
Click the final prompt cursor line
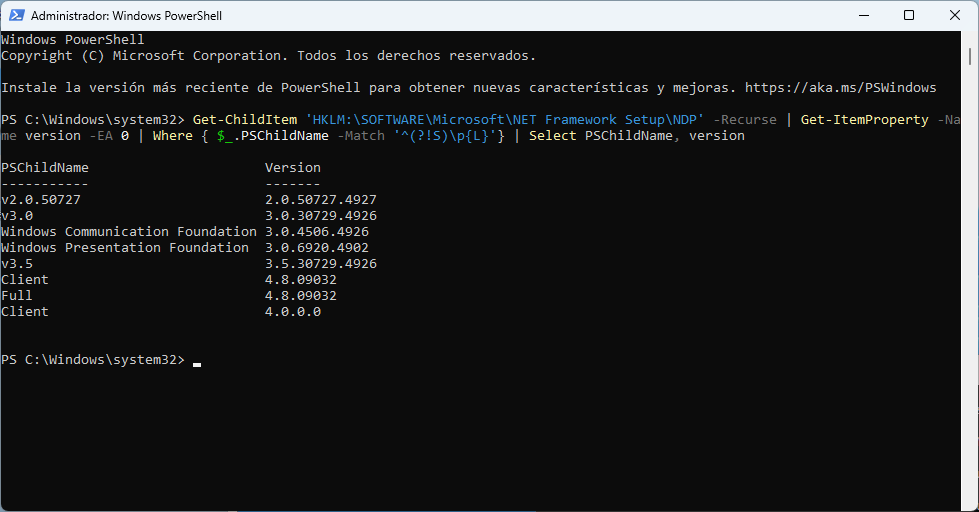101,360
